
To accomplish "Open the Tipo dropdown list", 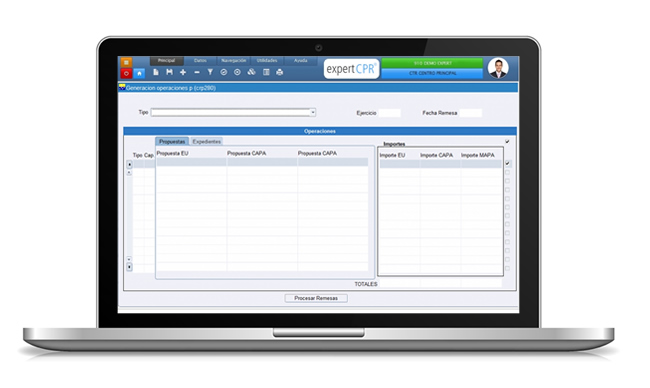I will click(x=313, y=112).
